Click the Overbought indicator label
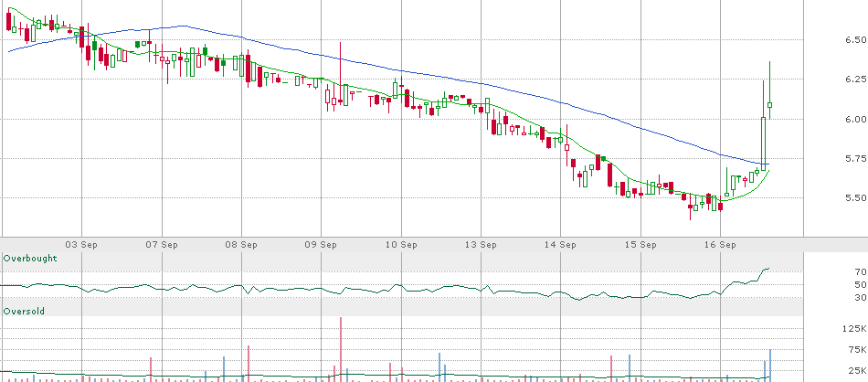The height and width of the screenshot is (382, 868). tap(30, 259)
